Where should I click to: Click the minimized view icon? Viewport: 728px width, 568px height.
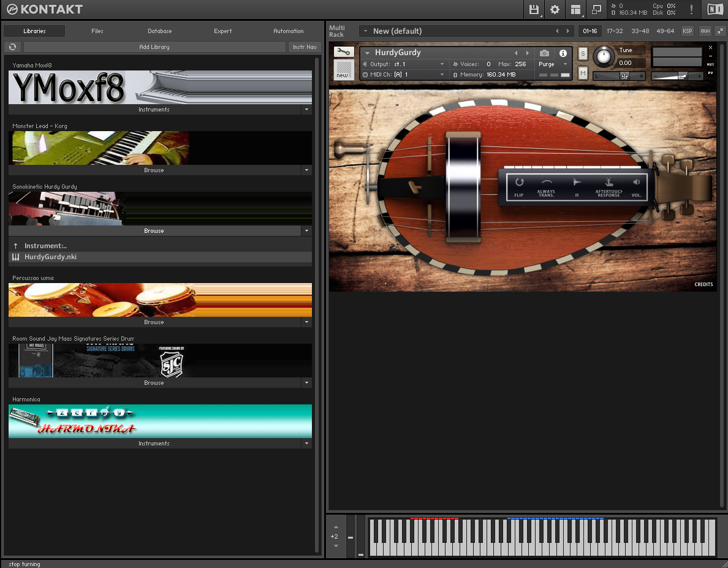tap(597, 9)
